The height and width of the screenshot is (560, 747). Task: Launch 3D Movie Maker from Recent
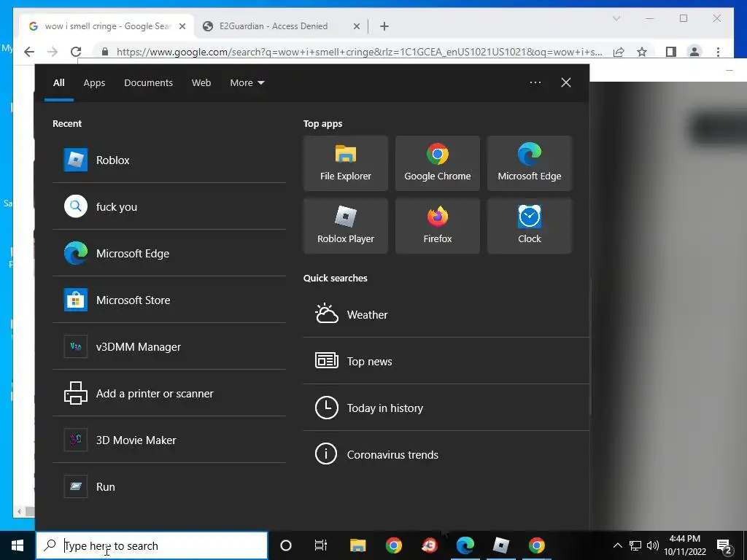point(169,440)
